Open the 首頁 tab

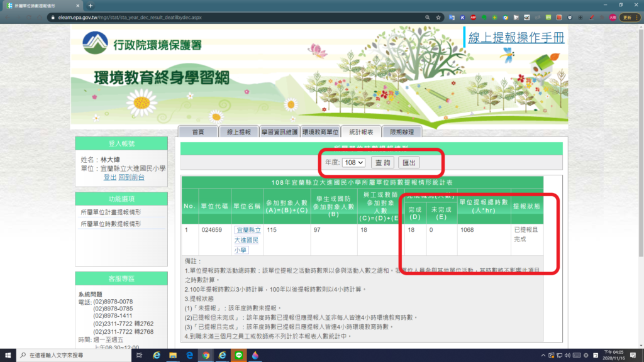click(198, 132)
